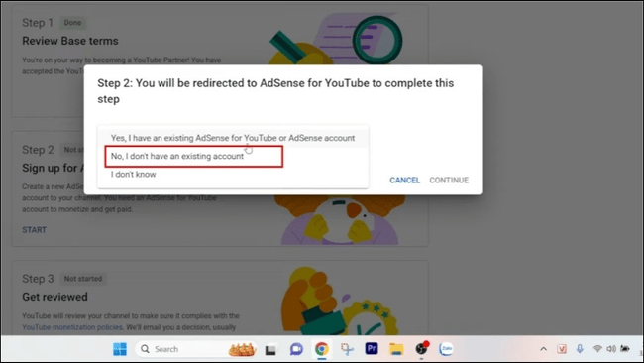Click the pretzel graphic in the search box
Screen dimensions: 644x363
[x=242, y=349]
